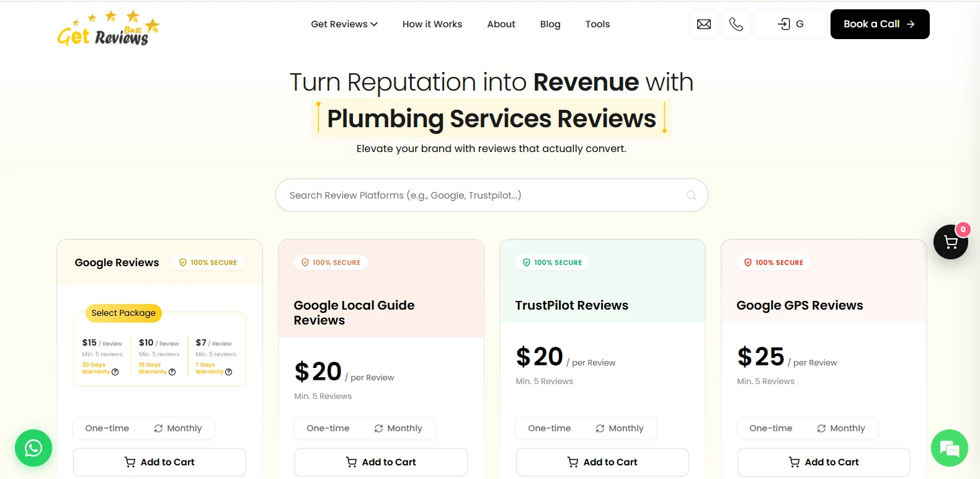Screen dimensions: 980x479
Task: Click the search magnifier icon
Action: pos(692,195)
